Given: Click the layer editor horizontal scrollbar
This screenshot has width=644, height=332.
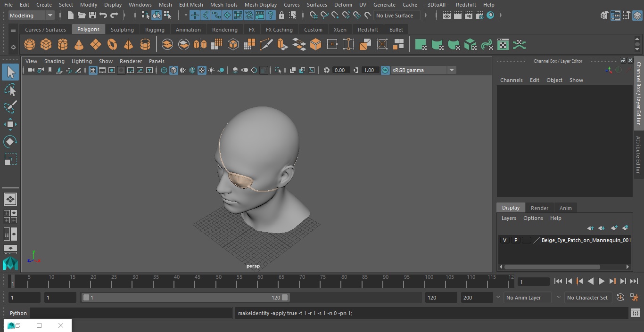Looking at the screenshot, I should (x=552, y=267).
